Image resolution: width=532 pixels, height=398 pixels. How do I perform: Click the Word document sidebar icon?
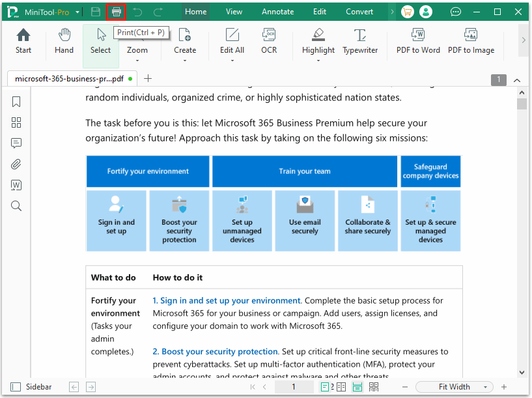16,185
